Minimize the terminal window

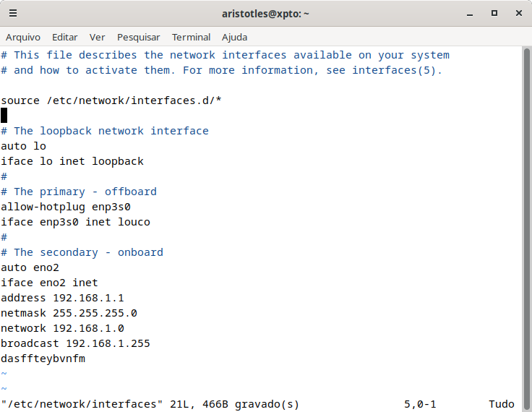(x=470, y=14)
